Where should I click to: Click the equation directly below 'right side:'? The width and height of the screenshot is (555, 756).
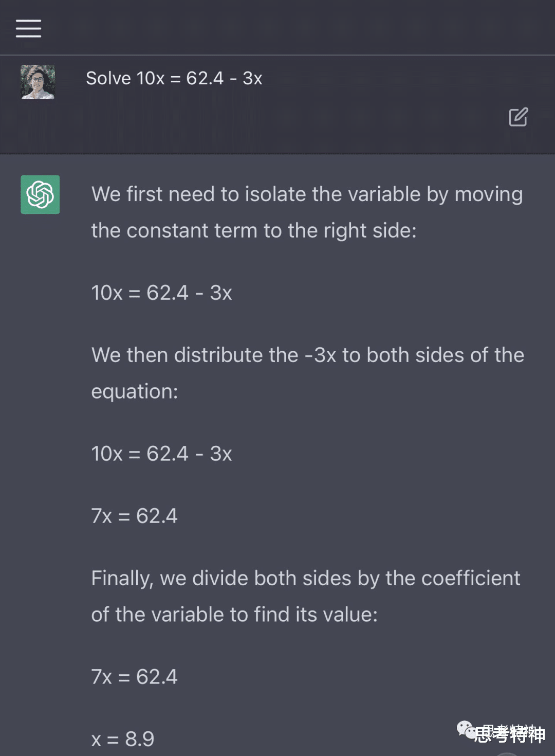coord(161,293)
